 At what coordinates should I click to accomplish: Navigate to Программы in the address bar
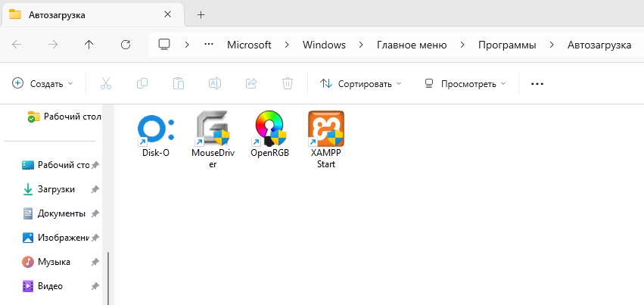tap(507, 45)
